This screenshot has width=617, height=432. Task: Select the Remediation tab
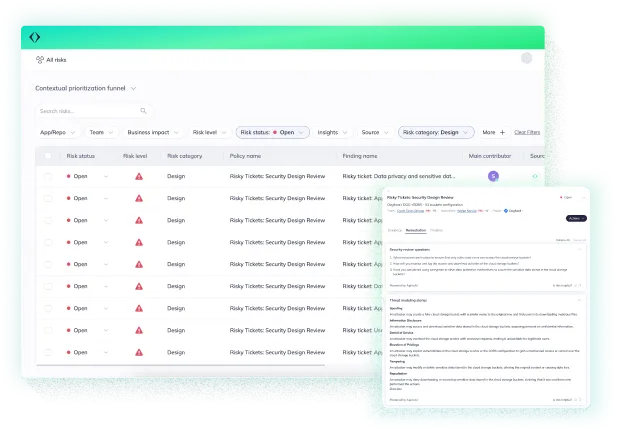(x=416, y=231)
